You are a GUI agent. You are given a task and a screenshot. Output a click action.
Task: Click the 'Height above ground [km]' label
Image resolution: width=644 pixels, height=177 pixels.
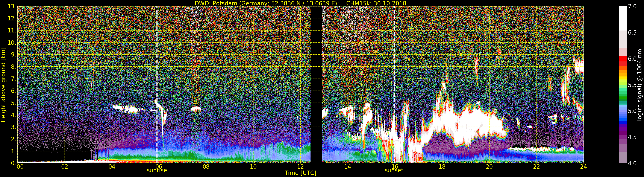3,85
